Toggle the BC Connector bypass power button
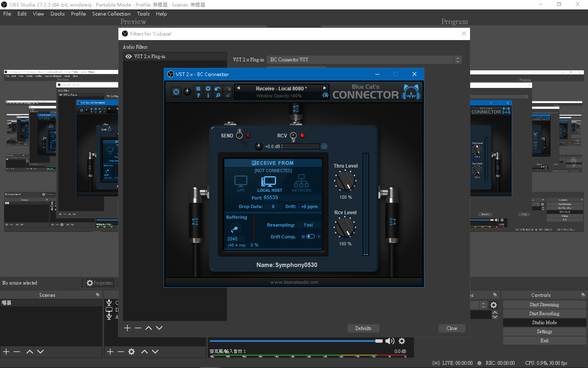This screenshot has width=588, height=368. [x=176, y=92]
